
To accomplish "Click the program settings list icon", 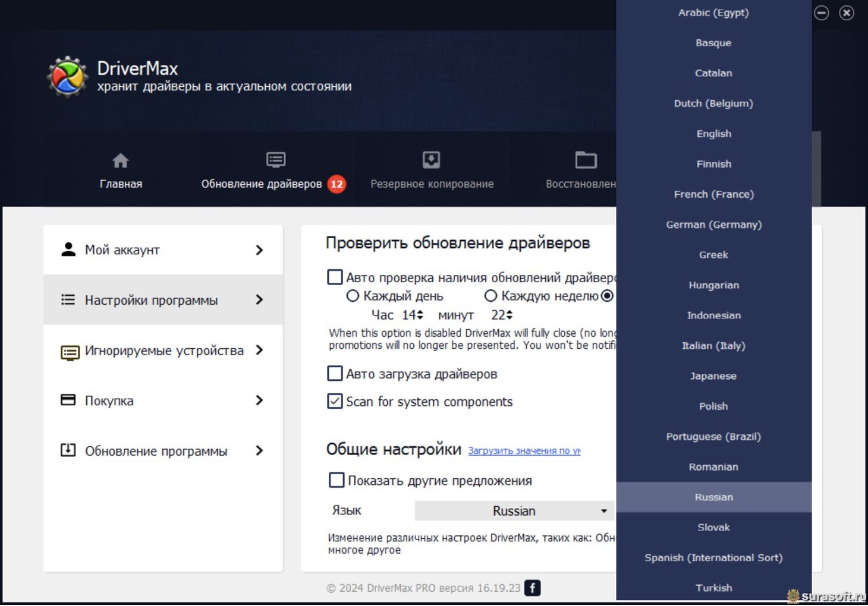I will [68, 299].
